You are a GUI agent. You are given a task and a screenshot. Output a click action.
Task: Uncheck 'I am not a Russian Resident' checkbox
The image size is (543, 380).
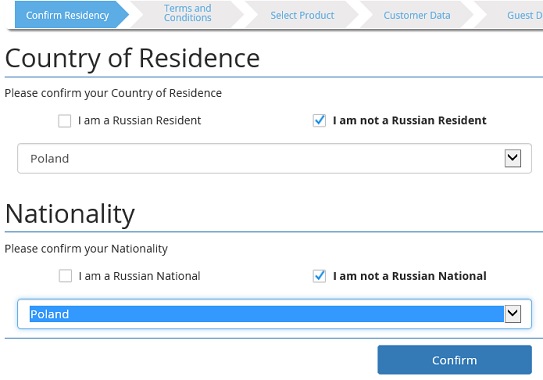pos(319,121)
